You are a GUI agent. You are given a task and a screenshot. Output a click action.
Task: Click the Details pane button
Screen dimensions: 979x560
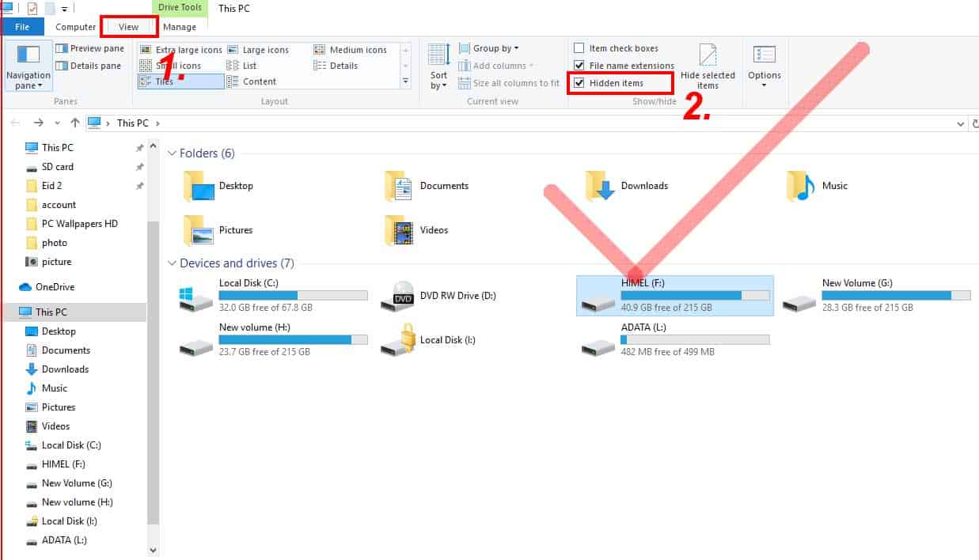[89, 65]
